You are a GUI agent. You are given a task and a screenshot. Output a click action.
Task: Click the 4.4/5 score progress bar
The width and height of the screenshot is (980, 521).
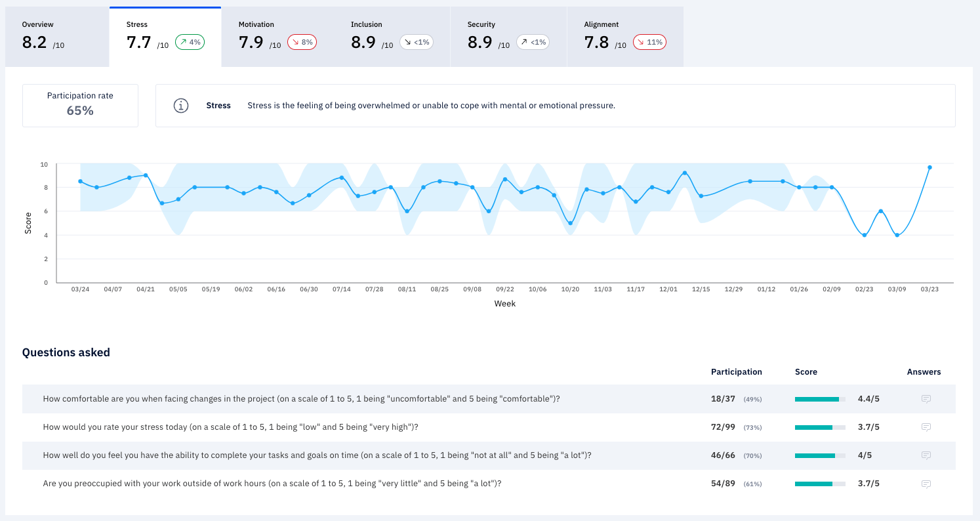pos(820,399)
